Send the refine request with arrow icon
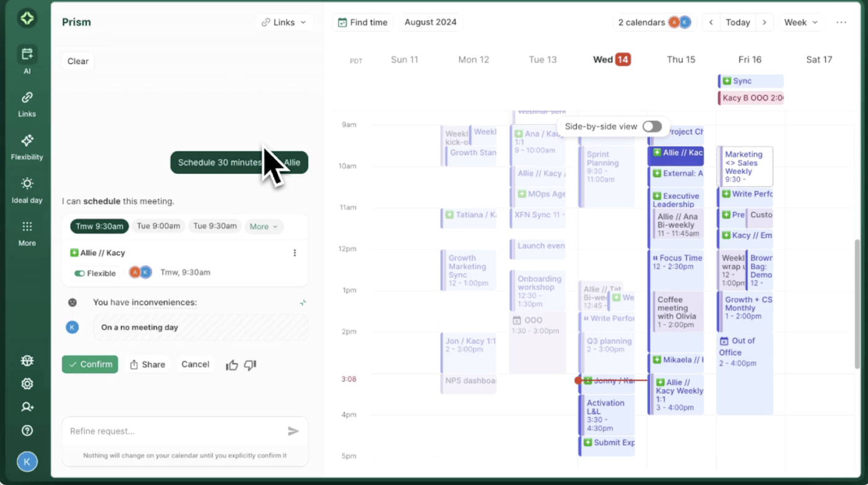The image size is (868, 485). click(293, 431)
